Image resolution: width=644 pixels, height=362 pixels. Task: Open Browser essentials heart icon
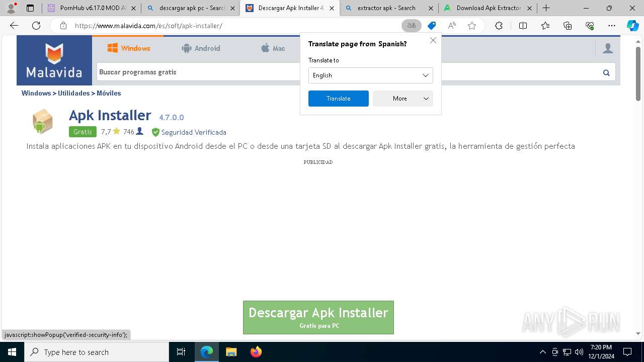[x=590, y=26]
